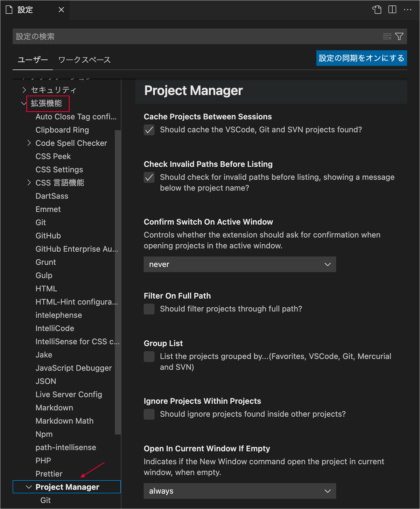Viewport: 420px width, 509px height.
Task: Uncheck Cache Projects Between Sessions
Action: pos(149,130)
